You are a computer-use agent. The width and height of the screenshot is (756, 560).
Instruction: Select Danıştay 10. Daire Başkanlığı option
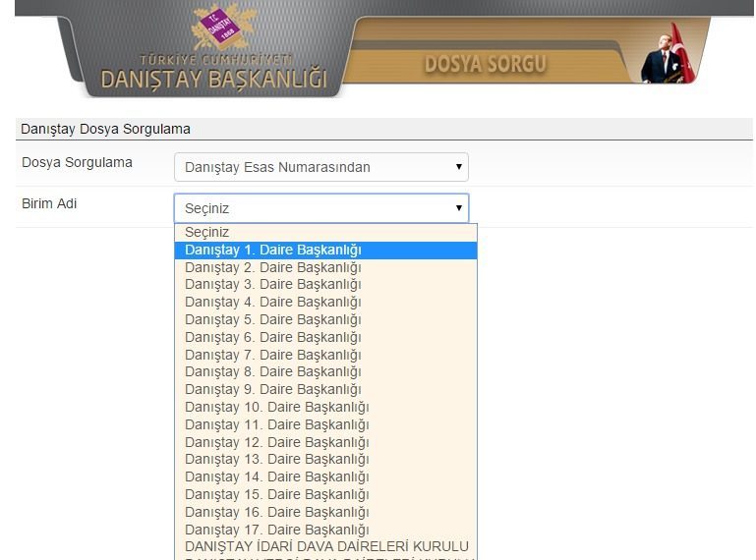pyautogui.click(x=277, y=407)
